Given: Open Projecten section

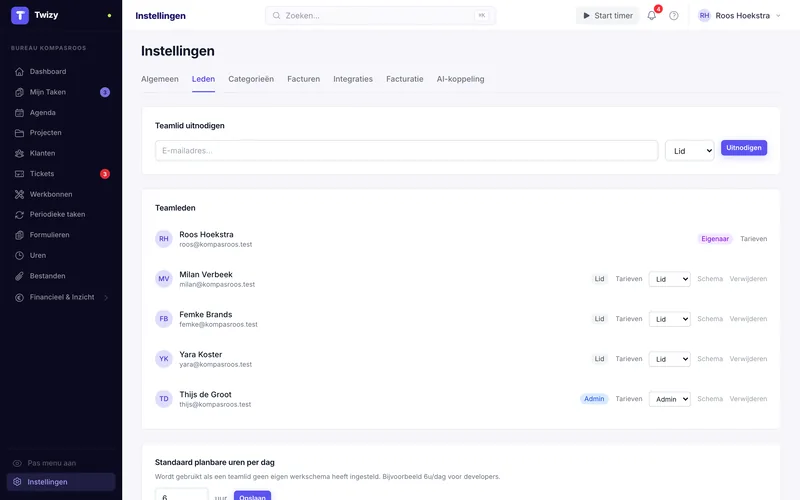Looking at the screenshot, I should coord(45,133).
